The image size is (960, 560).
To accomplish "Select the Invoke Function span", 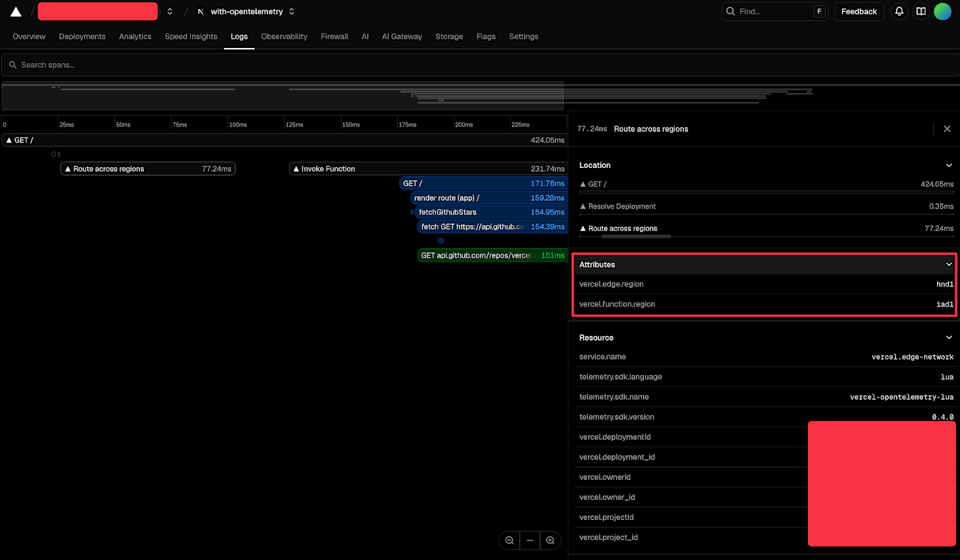I will (428, 169).
